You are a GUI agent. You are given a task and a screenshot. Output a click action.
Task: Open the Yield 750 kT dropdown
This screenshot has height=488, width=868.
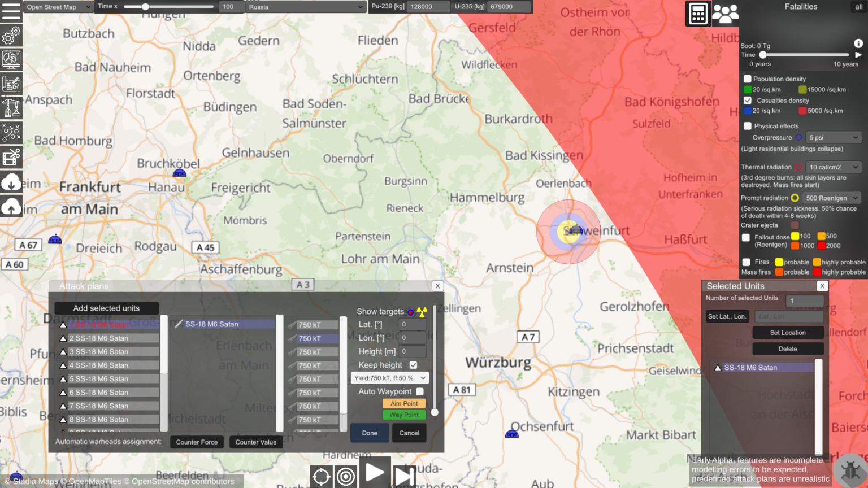(x=389, y=378)
